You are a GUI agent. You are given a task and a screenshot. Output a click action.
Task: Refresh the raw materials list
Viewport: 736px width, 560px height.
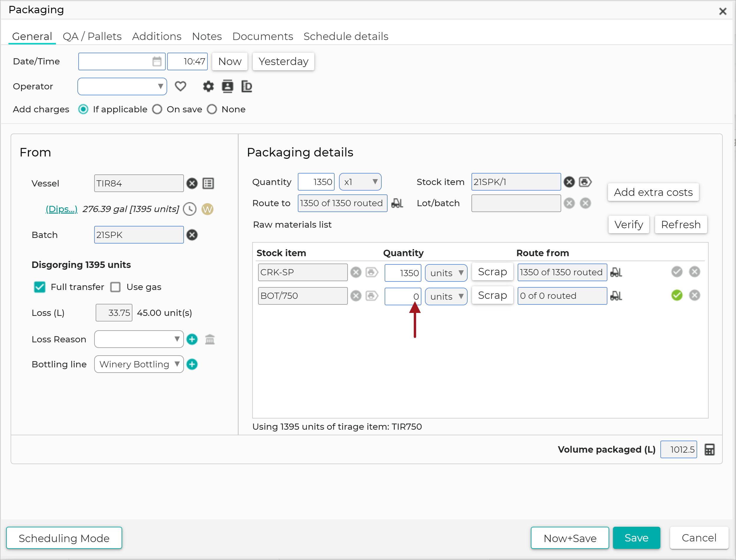point(681,225)
